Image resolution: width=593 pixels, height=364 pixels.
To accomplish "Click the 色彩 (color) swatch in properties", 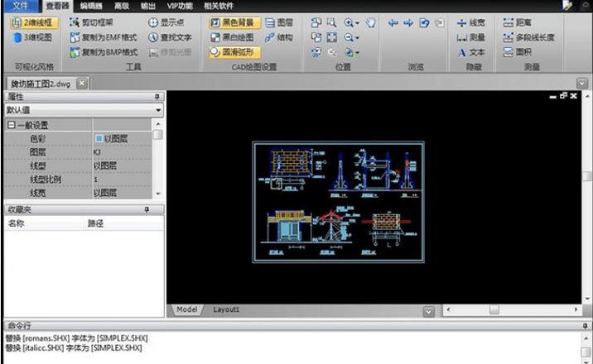I will [99, 139].
